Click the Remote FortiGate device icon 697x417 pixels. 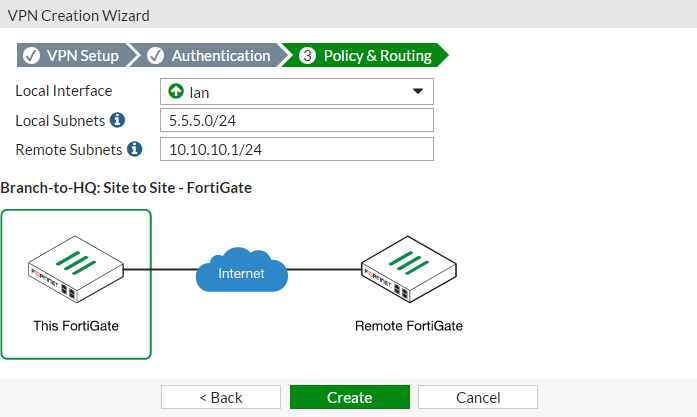[x=409, y=269]
